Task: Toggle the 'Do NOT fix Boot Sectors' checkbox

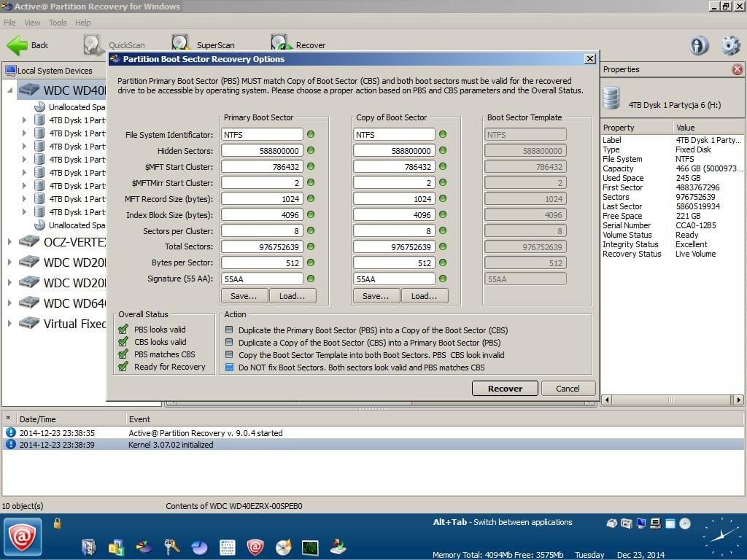Action: pyautogui.click(x=229, y=367)
